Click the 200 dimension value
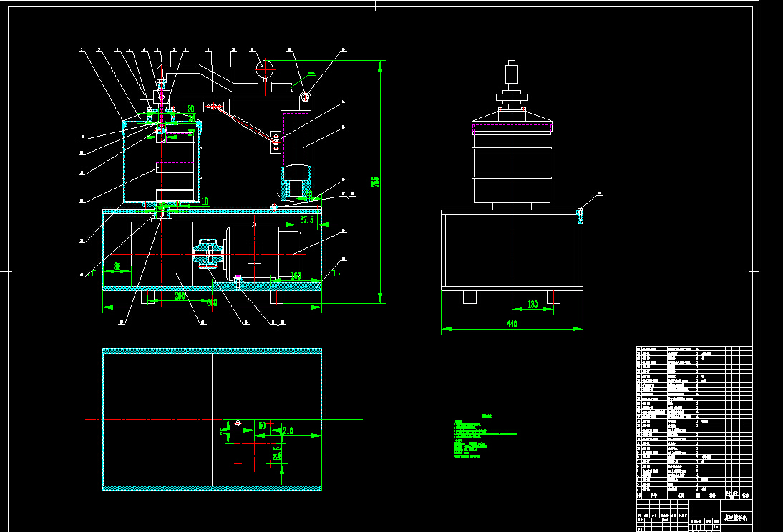Viewport: 783px width, 532px height. pos(180,296)
